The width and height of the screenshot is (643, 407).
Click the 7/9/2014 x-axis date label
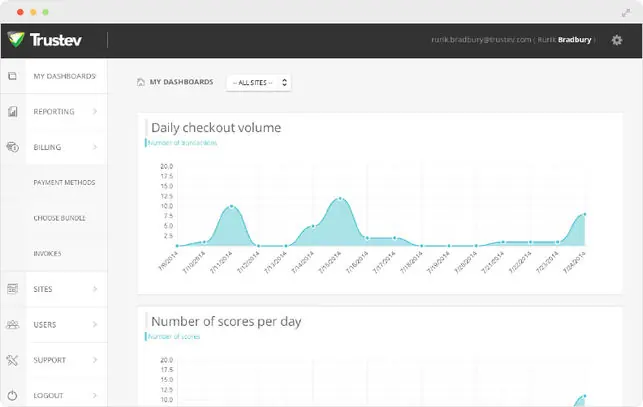(x=169, y=261)
